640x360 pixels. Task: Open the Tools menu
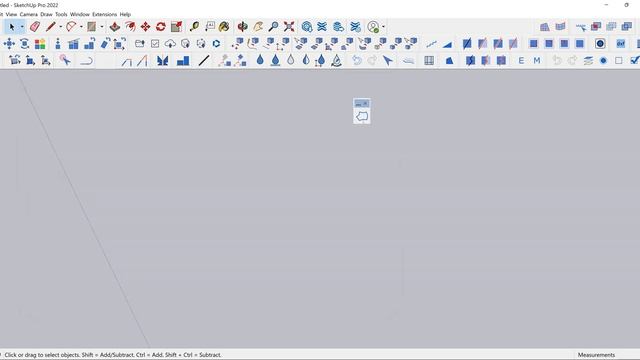[x=61, y=14]
